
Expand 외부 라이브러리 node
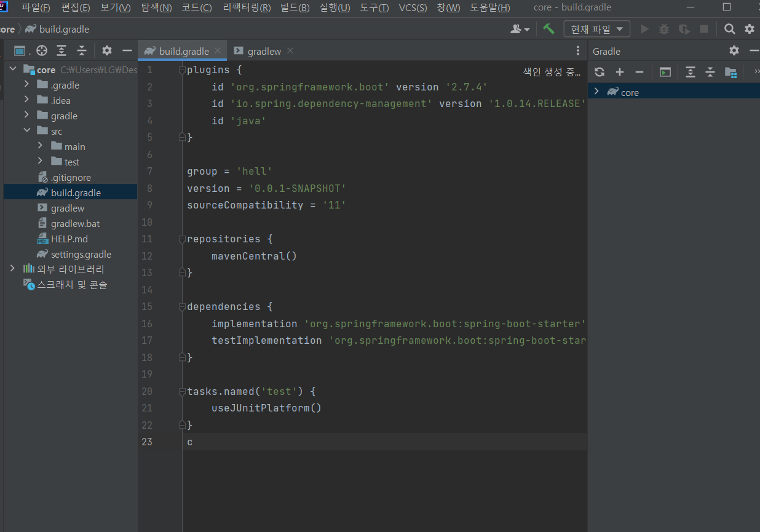13,269
